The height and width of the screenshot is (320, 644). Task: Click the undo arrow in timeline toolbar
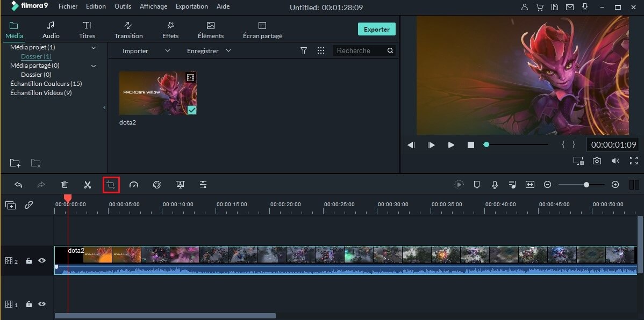(18, 185)
